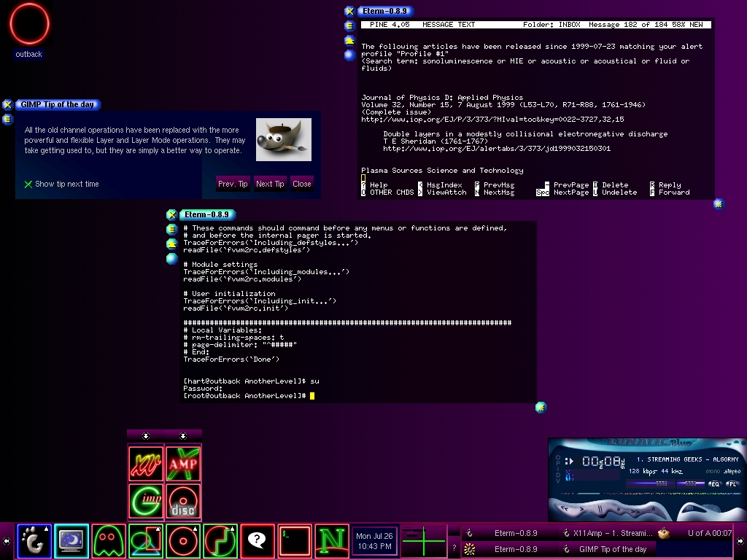Click the Wilber mascot image in GIMP tip

click(x=284, y=139)
